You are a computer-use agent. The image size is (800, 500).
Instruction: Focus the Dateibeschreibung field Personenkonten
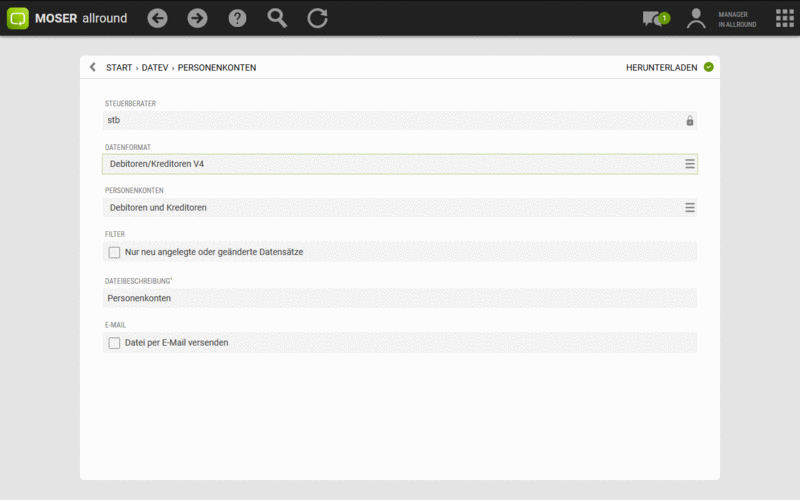pos(400,298)
